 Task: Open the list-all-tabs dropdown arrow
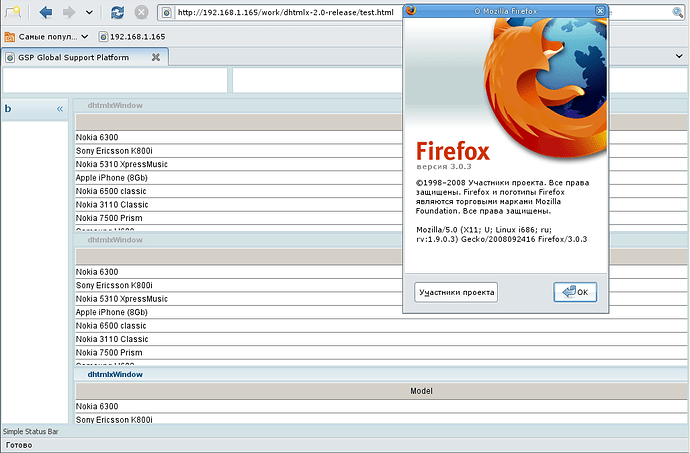point(679,56)
